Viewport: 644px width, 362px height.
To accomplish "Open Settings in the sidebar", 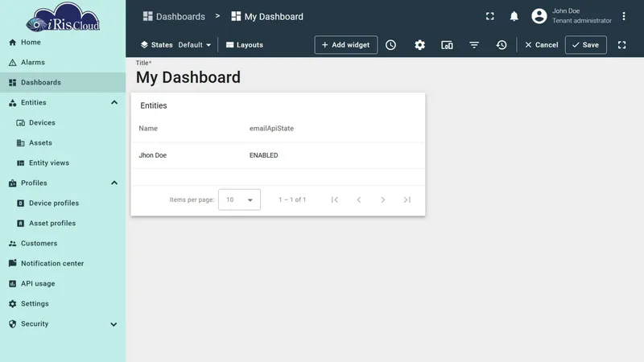I will click(x=63, y=304).
